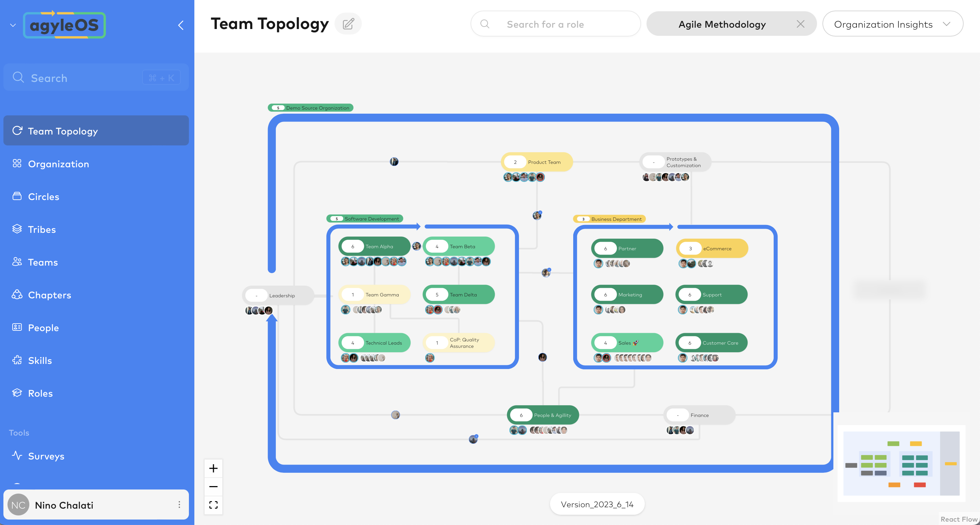
Task: Open the workspace chevron beside agyleOS logo
Action: 13,26
